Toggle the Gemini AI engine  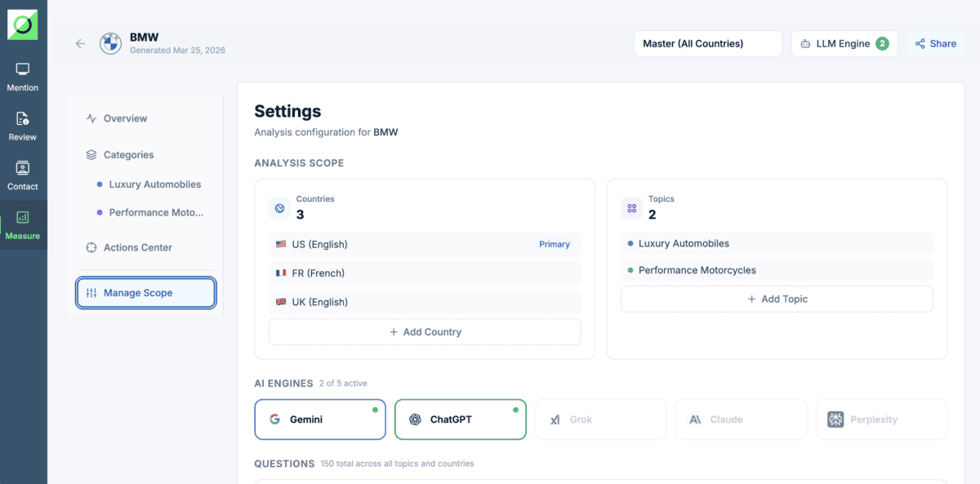(320, 420)
